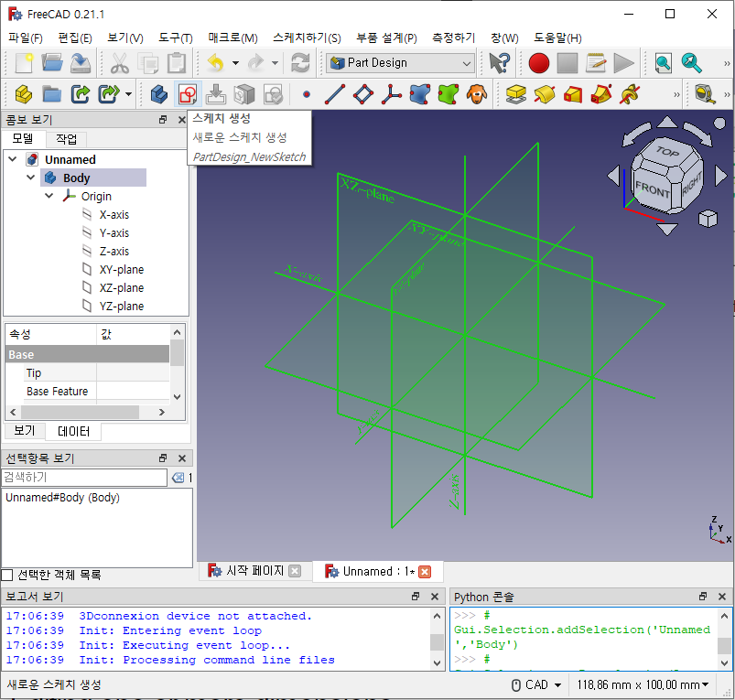The width and height of the screenshot is (735, 700).
Task: Click the TOP face of navigation cube
Action: tap(667, 151)
